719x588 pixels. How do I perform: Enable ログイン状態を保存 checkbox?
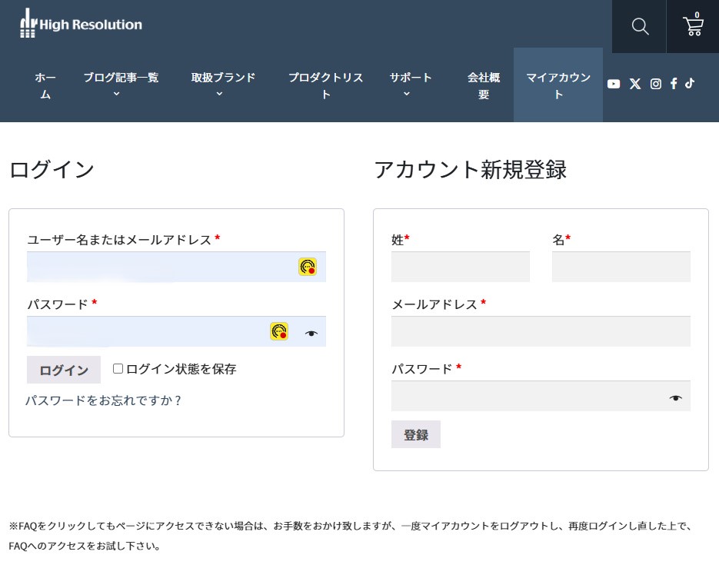[x=118, y=369]
